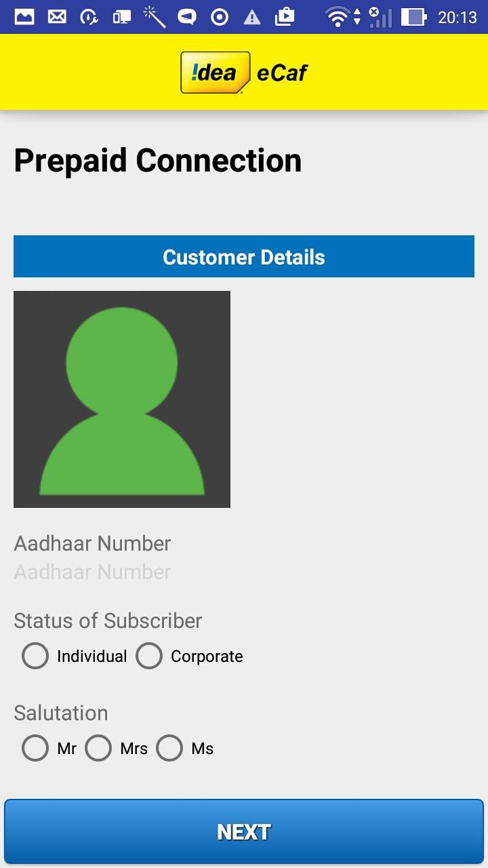
Task: Choose the Mr salutation
Action: (35, 748)
